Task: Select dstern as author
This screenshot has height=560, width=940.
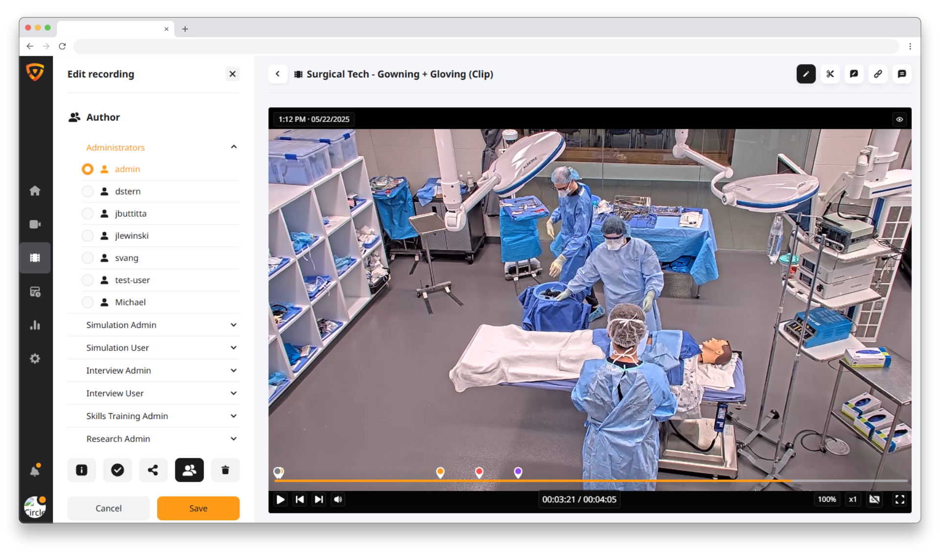Action: point(88,191)
